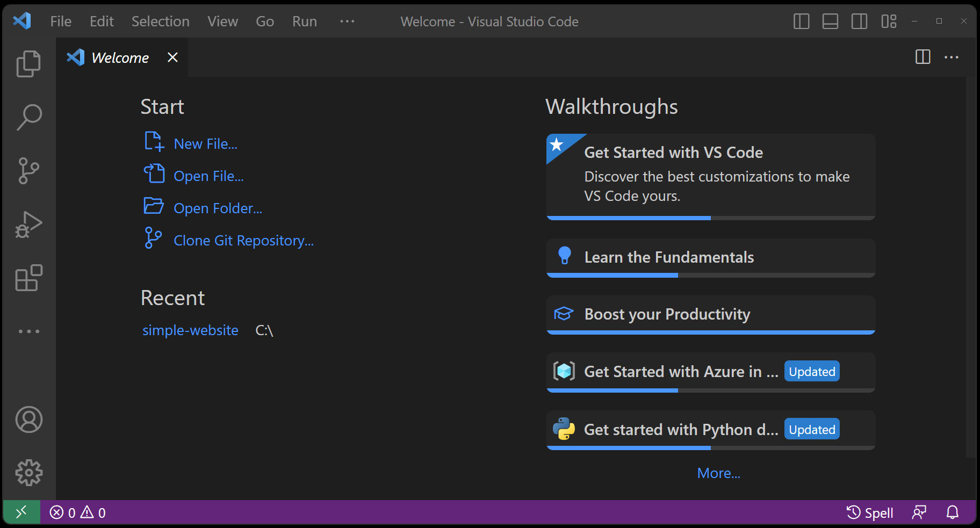Click the Clone Git Repository link
This screenshot has height=528, width=980.
(243, 241)
